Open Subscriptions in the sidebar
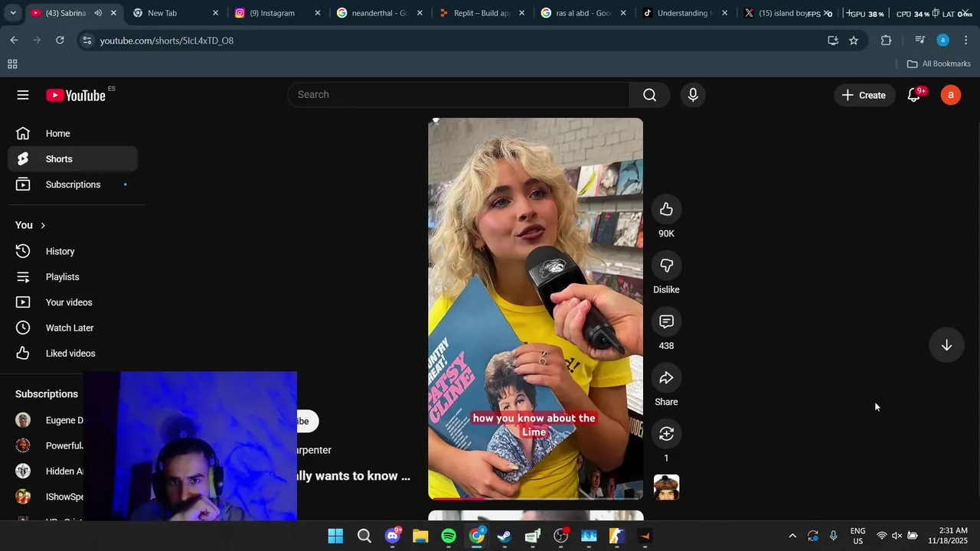The height and width of the screenshot is (551, 980). (x=73, y=184)
